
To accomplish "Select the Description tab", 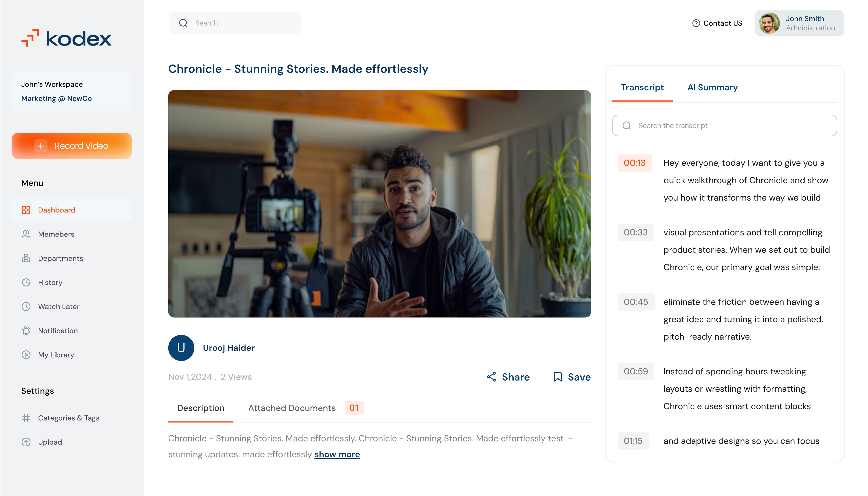I will (201, 408).
